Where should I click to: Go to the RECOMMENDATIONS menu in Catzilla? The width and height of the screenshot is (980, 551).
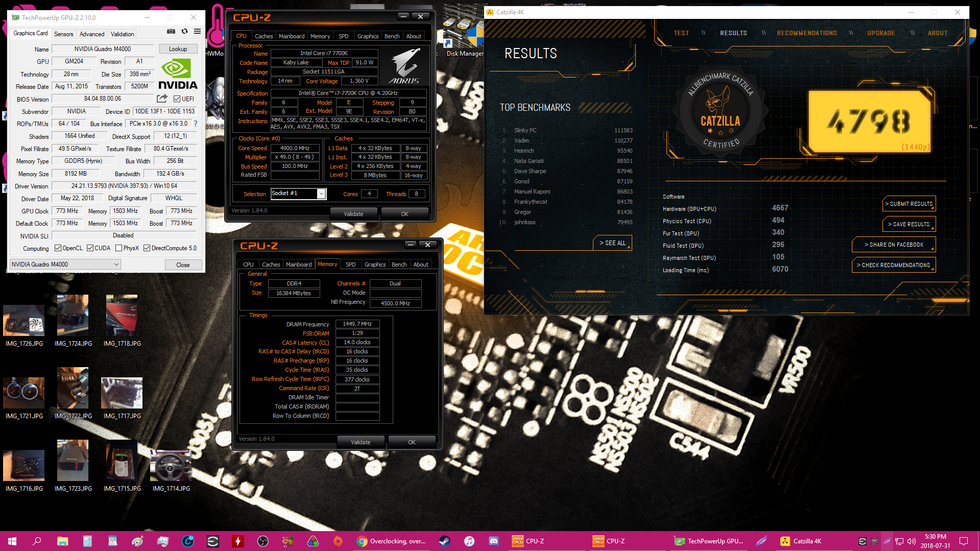point(807,33)
